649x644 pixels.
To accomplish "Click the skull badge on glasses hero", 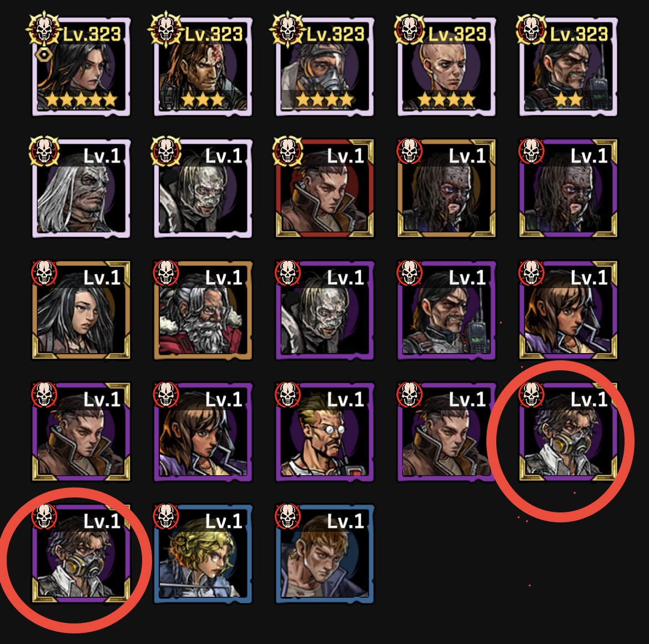I will (287, 394).
